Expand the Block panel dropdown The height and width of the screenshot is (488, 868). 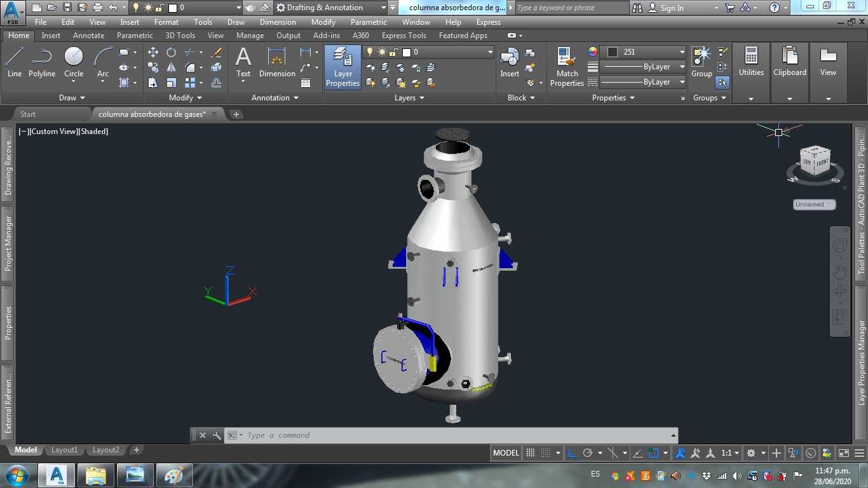point(521,98)
